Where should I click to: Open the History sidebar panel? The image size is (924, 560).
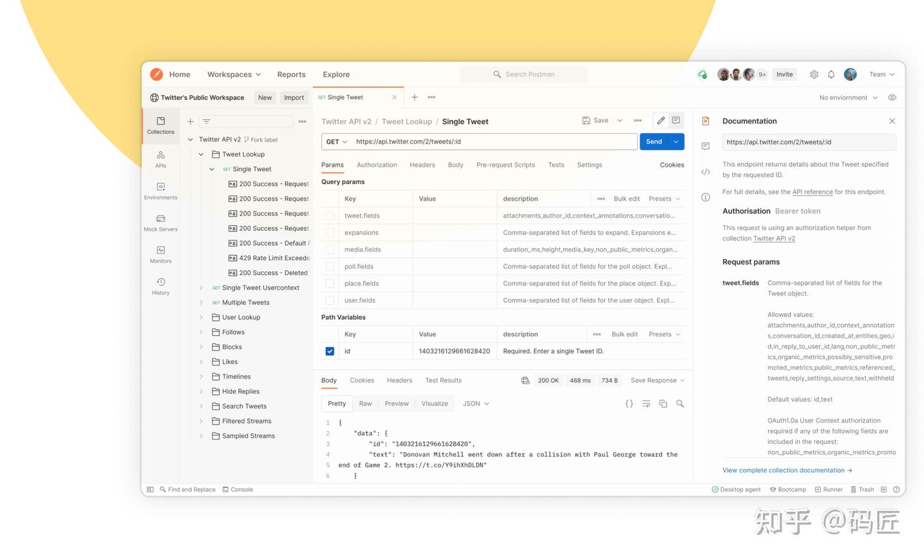point(160,286)
